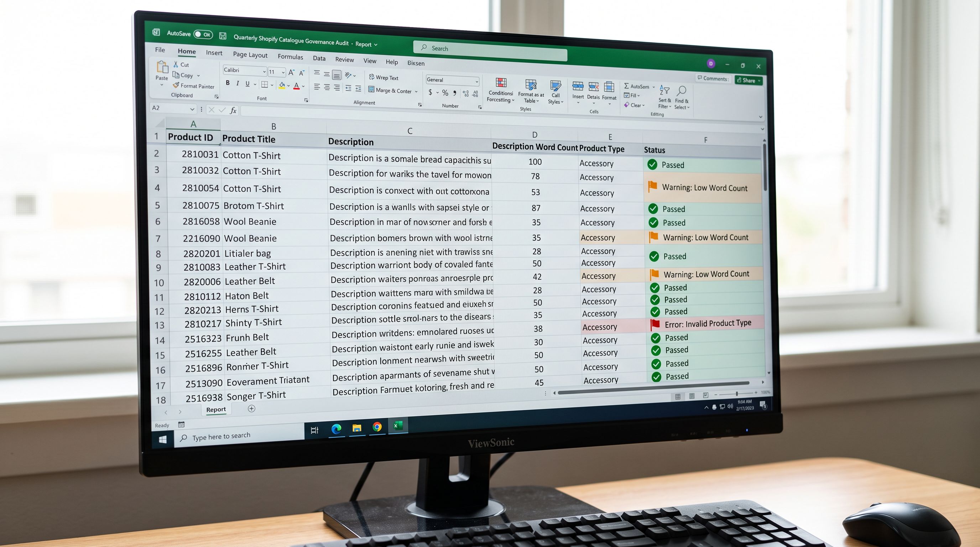Viewport: 980px width, 547px height.
Task: Click the Type here to search box
Action: point(239,436)
